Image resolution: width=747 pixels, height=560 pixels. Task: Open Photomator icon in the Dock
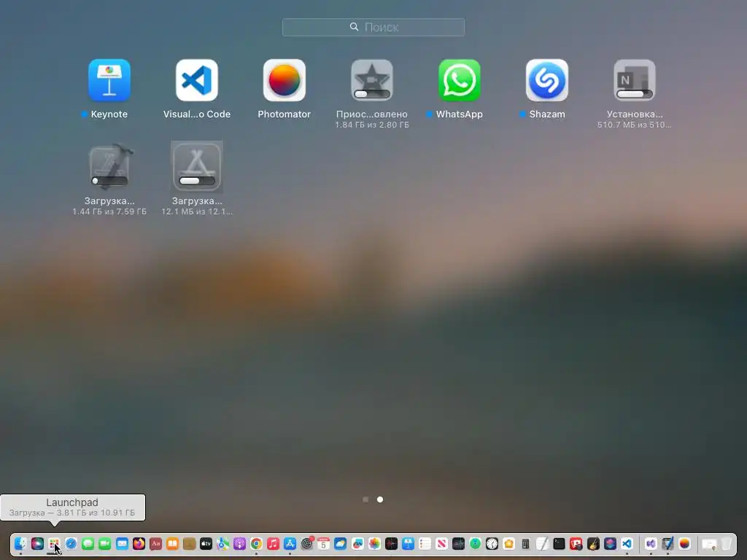tap(684, 543)
